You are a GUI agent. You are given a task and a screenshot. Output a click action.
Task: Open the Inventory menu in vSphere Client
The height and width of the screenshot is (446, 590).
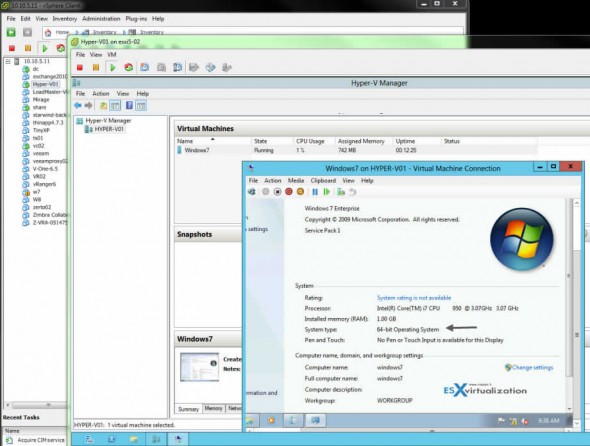tap(64, 18)
